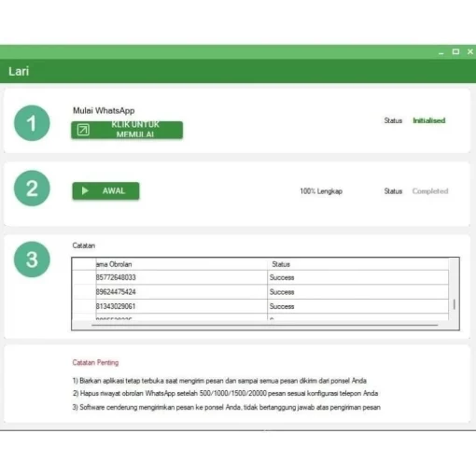Close the Lari window
Image resolution: width=476 pixels, height=476 pixels.
point(470,51)
